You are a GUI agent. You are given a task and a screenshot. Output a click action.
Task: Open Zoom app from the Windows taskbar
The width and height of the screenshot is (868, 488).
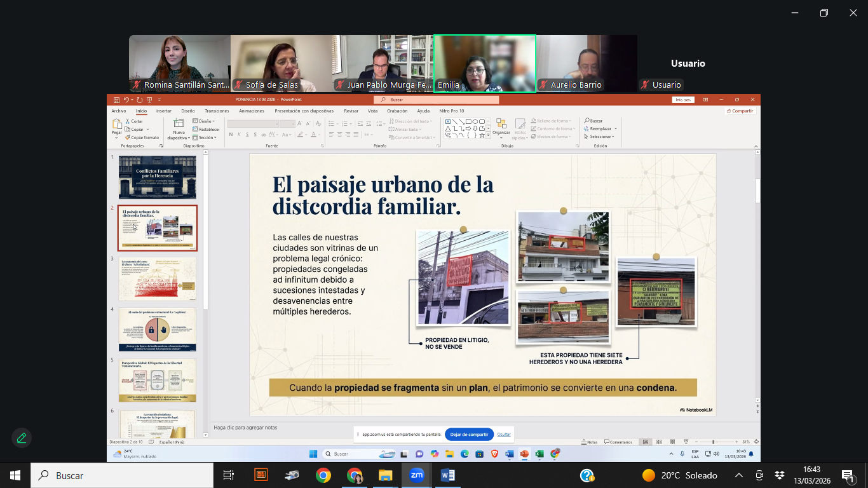[x=417, y=475]
